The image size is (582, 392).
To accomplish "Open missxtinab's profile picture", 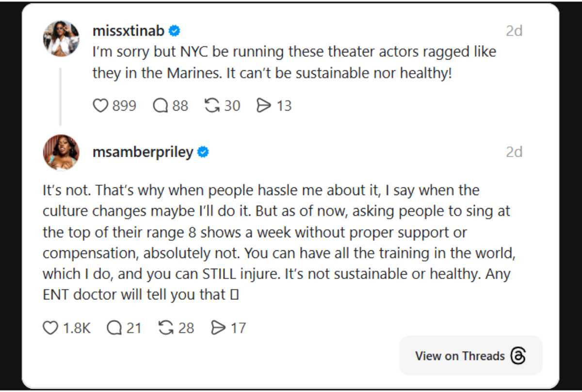I will click(x=61, y=38).
